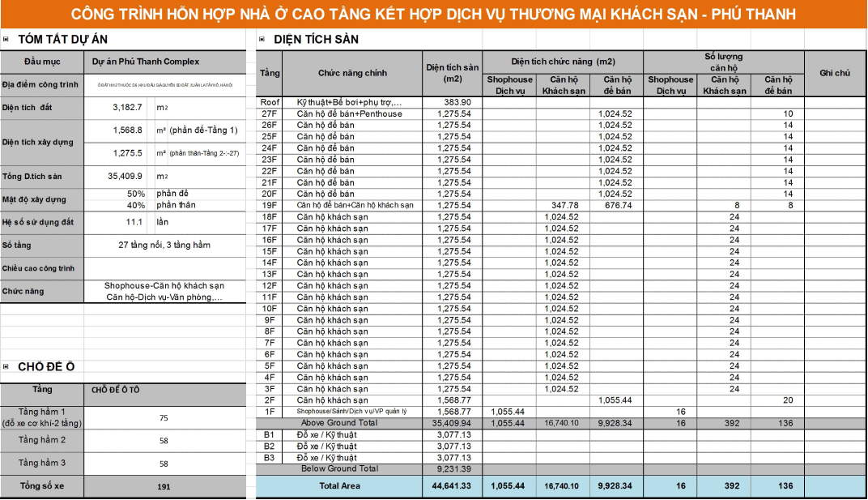Select the land area value '3,182.7'
Image resolution: width=868 pixels, height=500 pixels.
point(127,107)
